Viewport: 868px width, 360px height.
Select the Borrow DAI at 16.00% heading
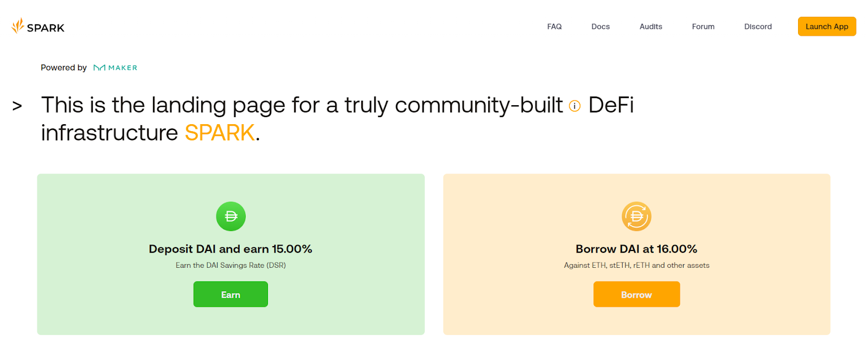point(636,249)
